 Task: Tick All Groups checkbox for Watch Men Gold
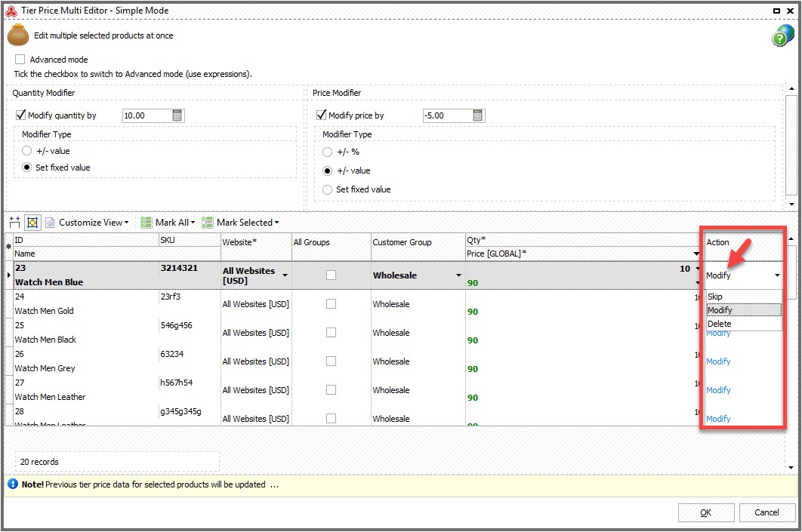(331, 303)
